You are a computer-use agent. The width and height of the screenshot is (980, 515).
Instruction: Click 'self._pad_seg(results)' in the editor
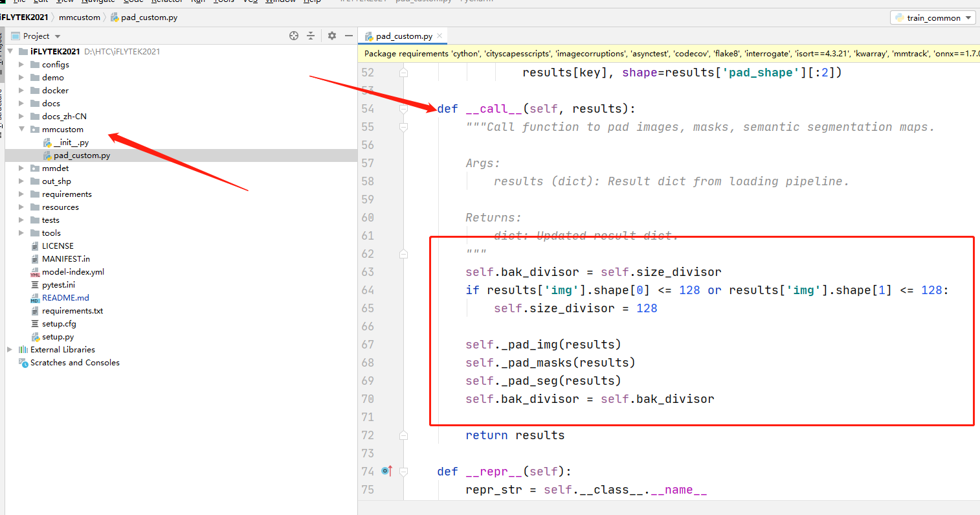tap(543, 381)
